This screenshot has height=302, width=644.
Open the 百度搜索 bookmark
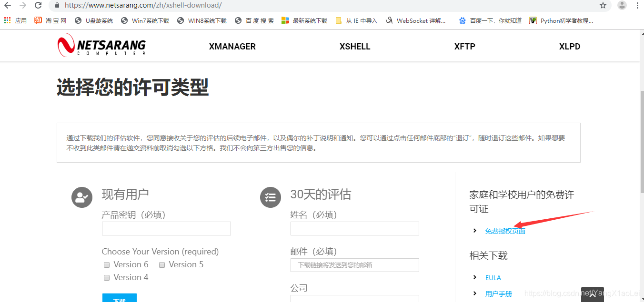pyautogui.click(x=254, y=20)
